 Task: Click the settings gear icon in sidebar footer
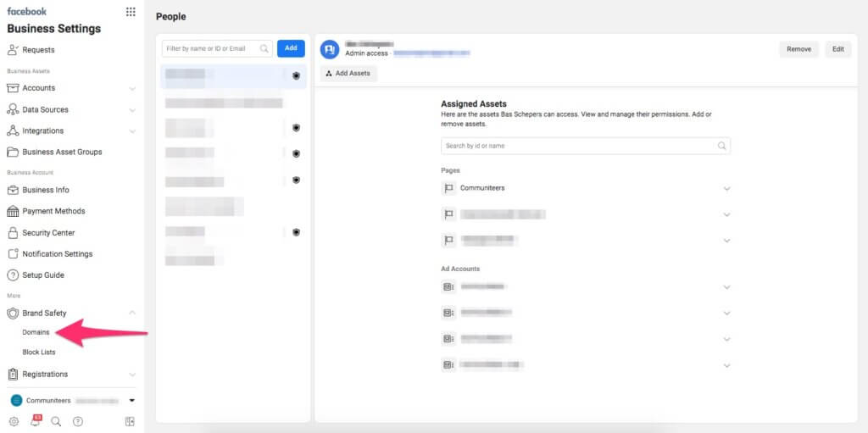pos(14,421)
